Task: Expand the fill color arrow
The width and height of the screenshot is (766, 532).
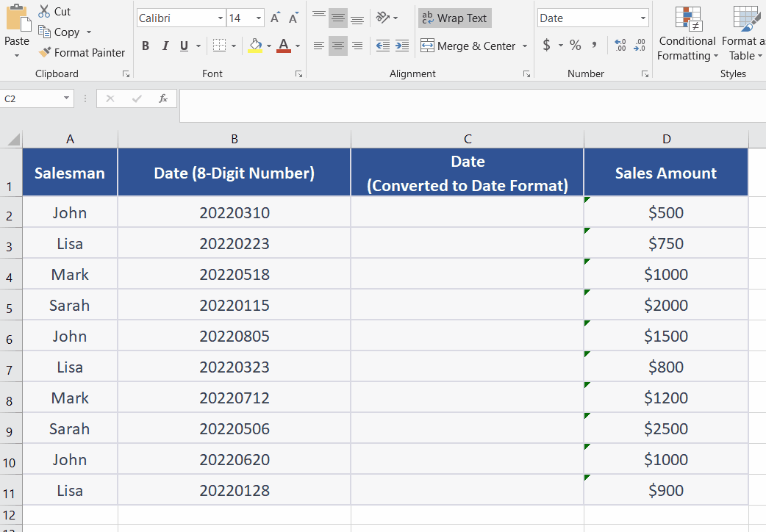Action: [x=268, y=46]
